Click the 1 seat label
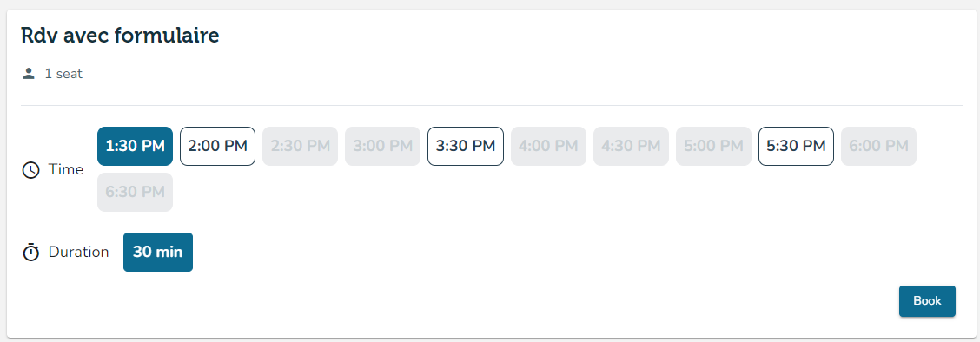Viewport: 980px width, 342px height. coord(63,74)
